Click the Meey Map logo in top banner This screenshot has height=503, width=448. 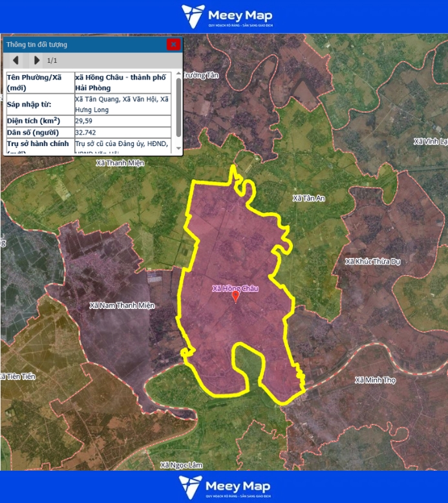pos(227,16)
